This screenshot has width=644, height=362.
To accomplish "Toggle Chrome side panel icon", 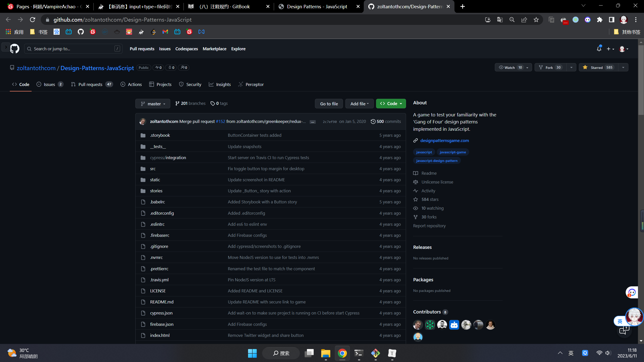I will 612,20.
